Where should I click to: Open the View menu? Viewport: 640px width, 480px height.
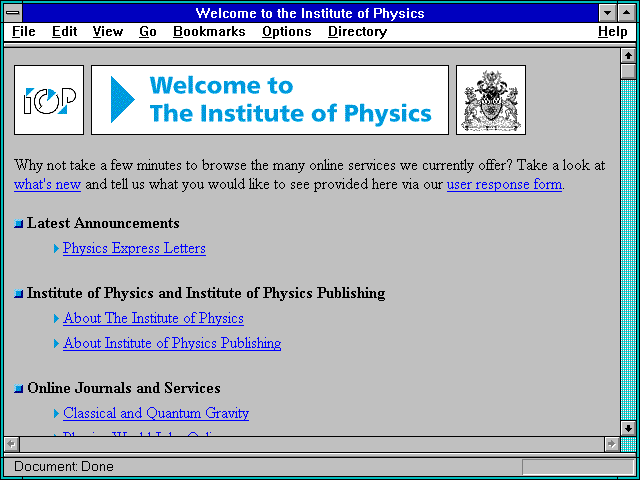click(108, 31)
